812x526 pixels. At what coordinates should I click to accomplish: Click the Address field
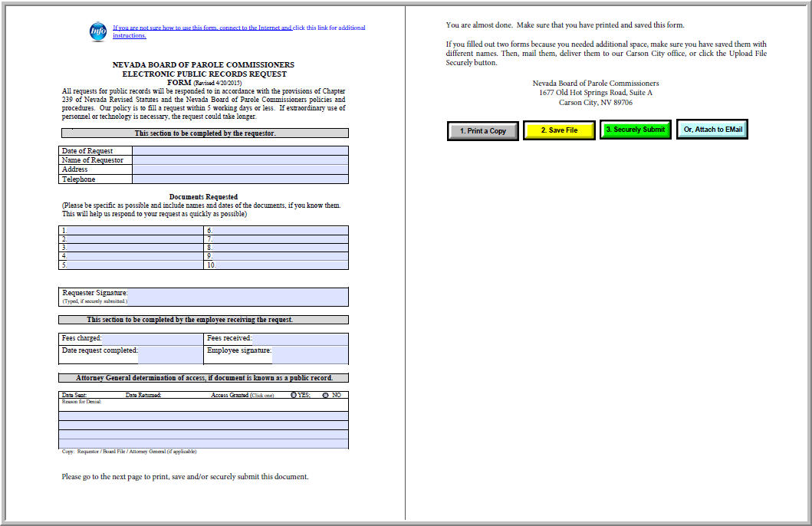(x=238, y=169)
